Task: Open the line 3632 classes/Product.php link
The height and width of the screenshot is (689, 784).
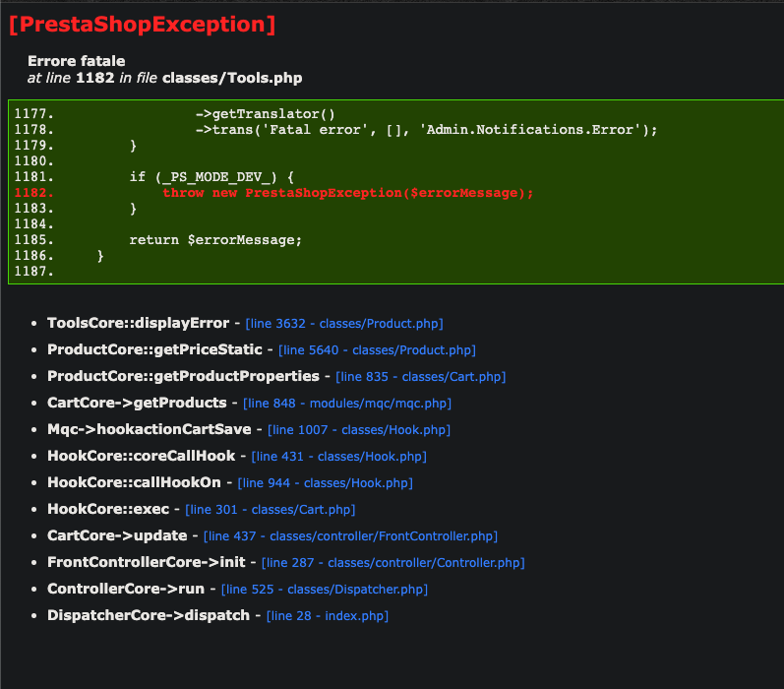Action: (x=344, y=324)
